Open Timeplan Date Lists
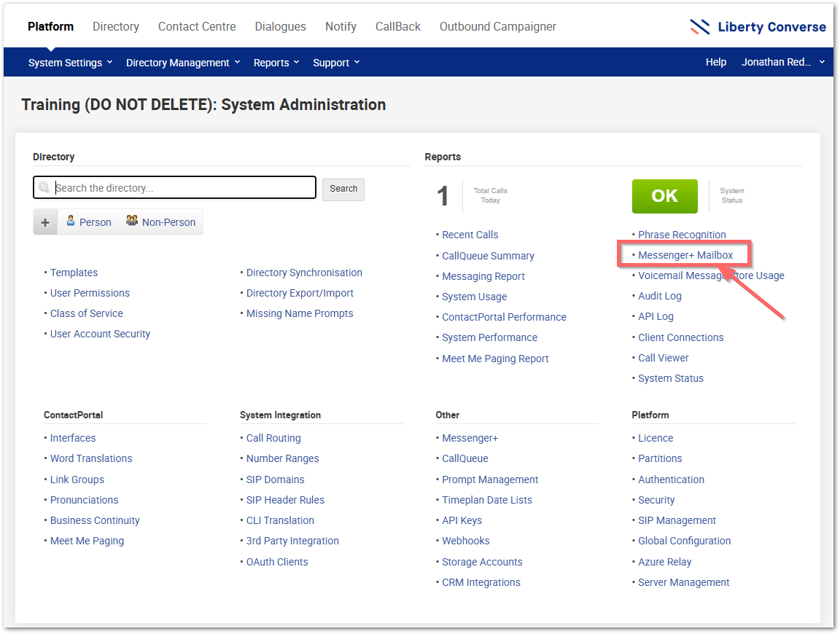This screenshot has width=840, height=634. click(487, 500)
